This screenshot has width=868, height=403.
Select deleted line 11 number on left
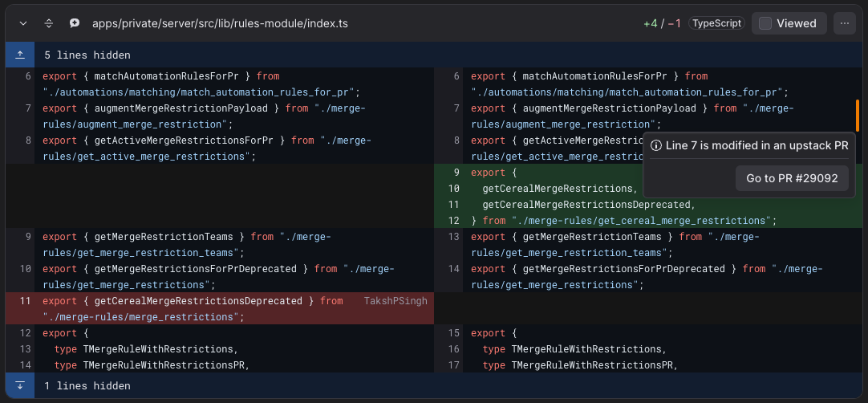click(26, 301)
